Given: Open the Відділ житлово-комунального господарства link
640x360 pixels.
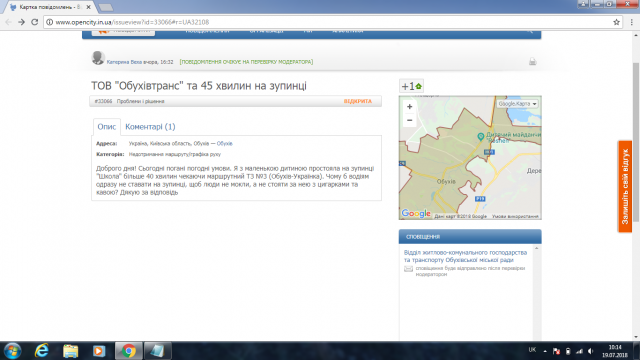Looking at the screenshot, I should coord(465,256).
